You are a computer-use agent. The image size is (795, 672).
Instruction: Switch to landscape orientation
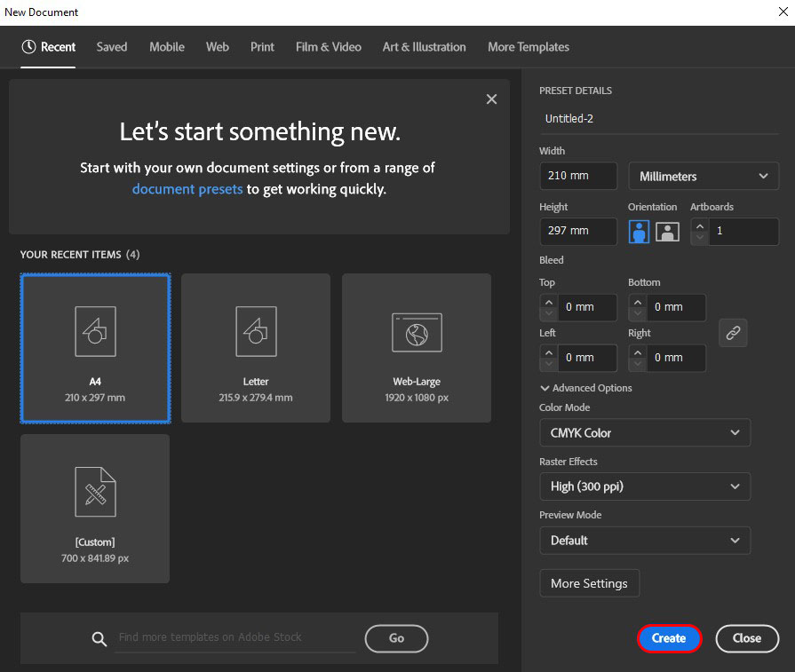(667, 232)
